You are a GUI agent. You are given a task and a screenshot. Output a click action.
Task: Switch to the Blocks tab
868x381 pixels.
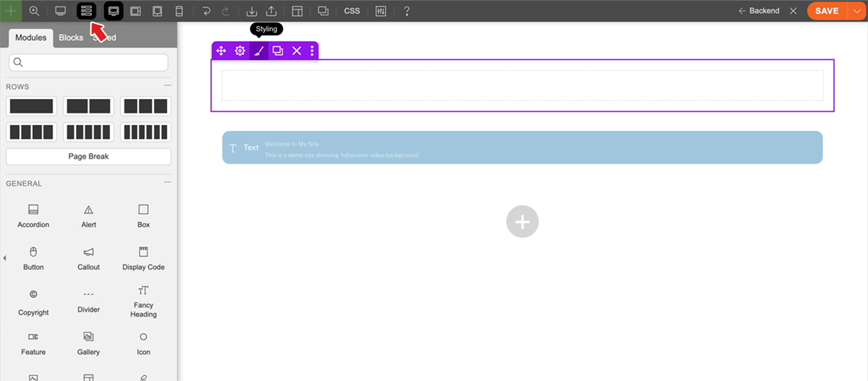click(x=71, y=38)
